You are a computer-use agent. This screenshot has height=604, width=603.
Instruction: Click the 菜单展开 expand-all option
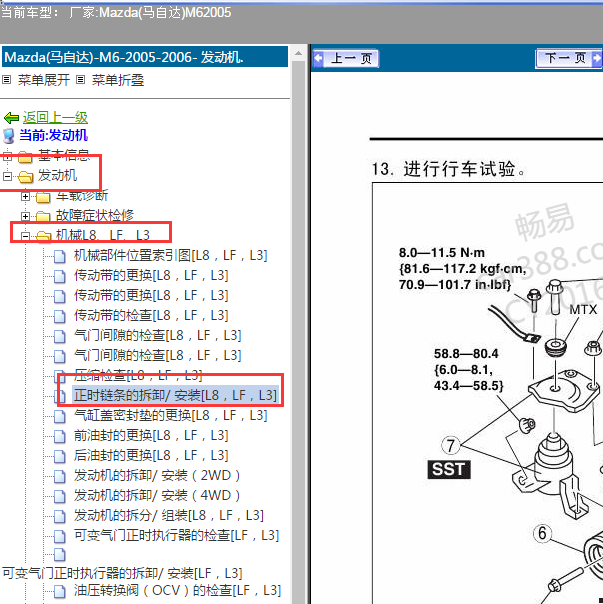44,80
